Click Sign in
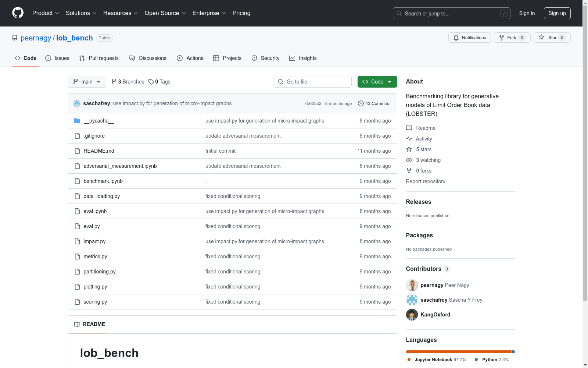This screenshot has width=588, height=368. click(x=527, y=13)
